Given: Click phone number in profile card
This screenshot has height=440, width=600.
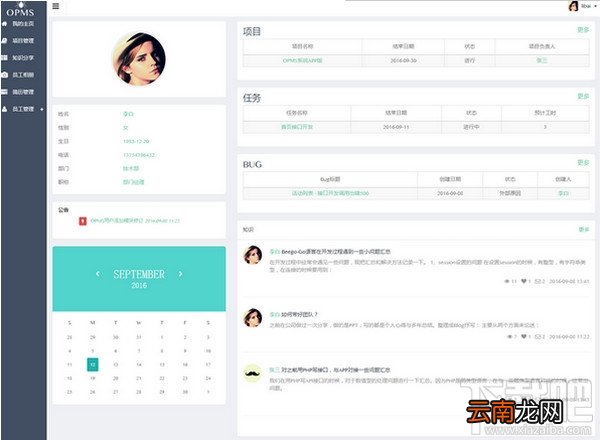Looking at the screenshot, I should (139, 155).
